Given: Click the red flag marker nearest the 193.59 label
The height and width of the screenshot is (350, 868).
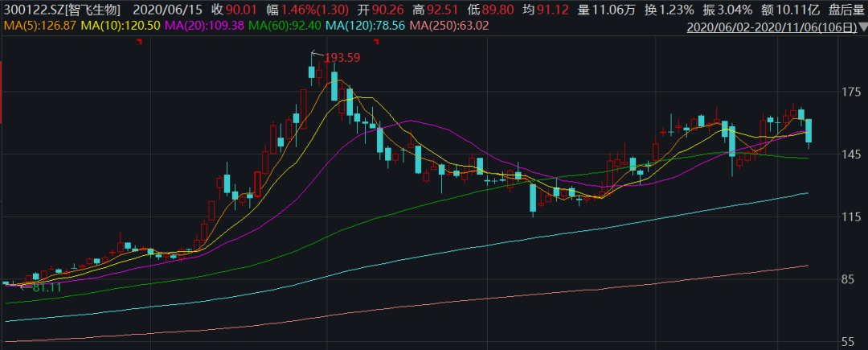Looking at the screenshot, I should point(376,42).
